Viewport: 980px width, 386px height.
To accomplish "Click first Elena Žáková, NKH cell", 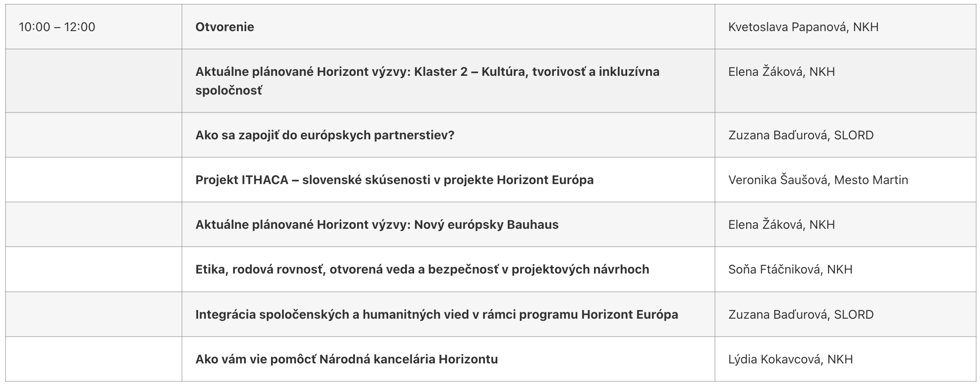I will 781,72.
